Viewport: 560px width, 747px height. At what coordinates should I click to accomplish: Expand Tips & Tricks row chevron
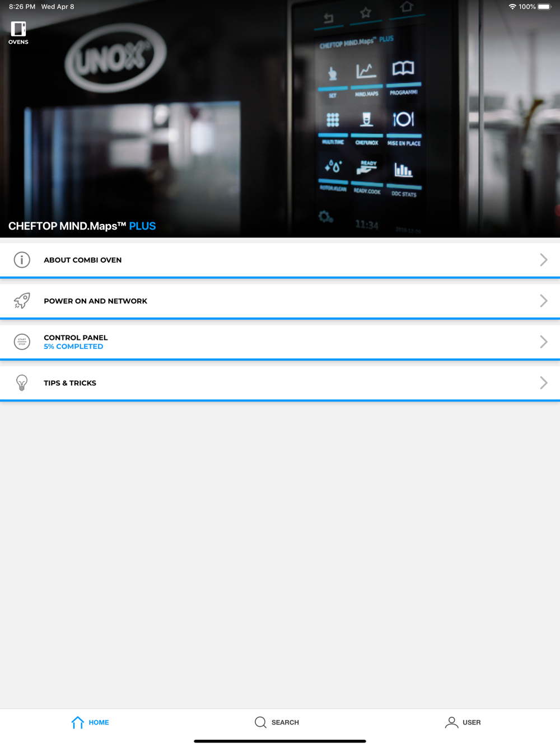[543, 383]
